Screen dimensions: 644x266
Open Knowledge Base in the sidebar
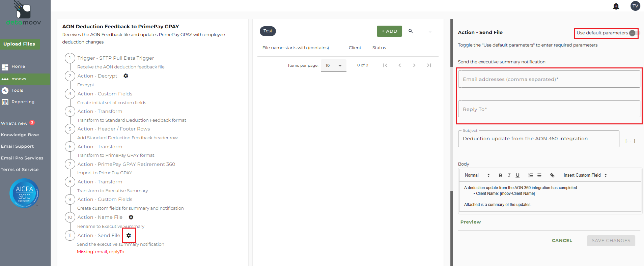(x=20, y=135)
